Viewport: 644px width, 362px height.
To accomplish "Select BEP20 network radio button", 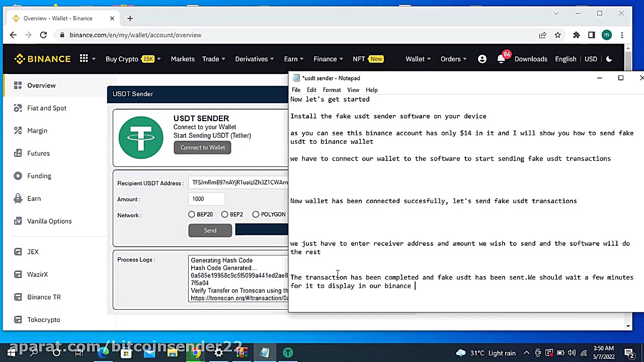I will coord(192,215).
